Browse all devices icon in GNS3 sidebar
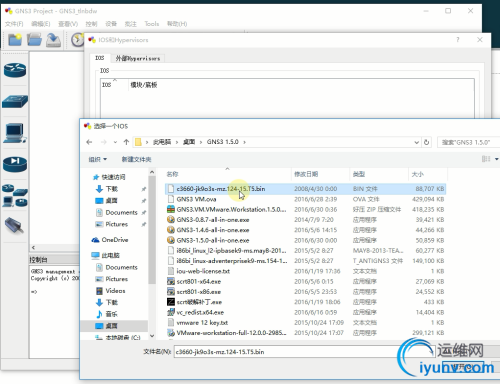 click(x=15, y=196)
